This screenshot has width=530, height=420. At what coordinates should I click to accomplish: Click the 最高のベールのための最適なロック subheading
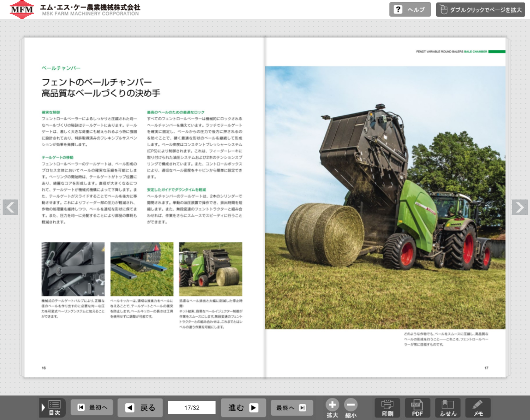176,112
